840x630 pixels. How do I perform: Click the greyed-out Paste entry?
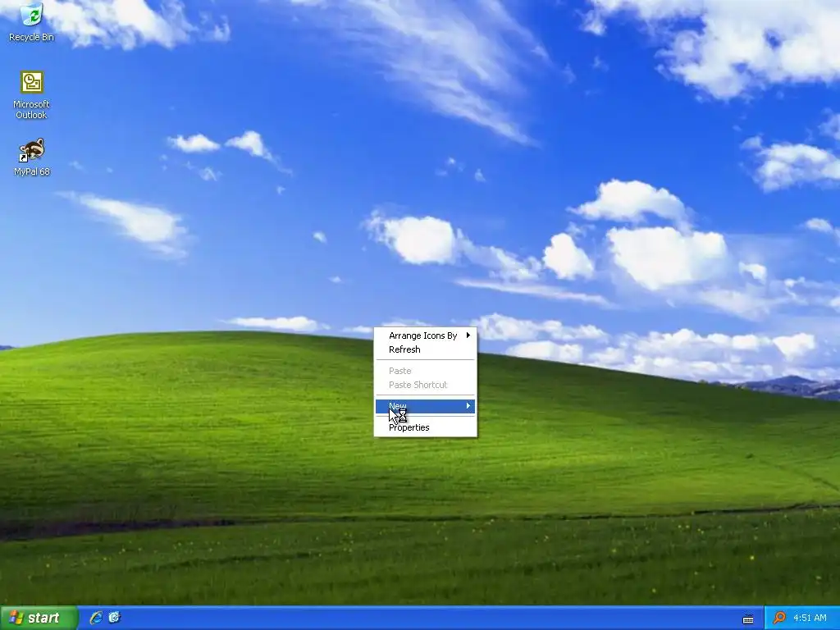click(426, 371)
